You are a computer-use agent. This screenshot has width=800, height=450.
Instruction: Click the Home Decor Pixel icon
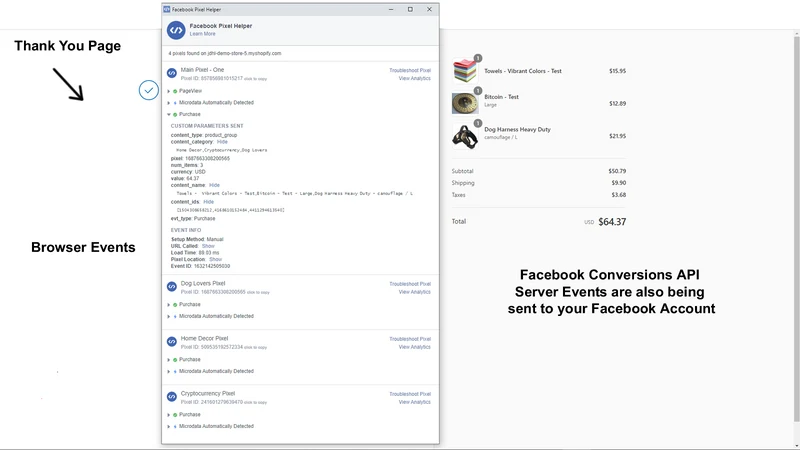coord(172,342)
